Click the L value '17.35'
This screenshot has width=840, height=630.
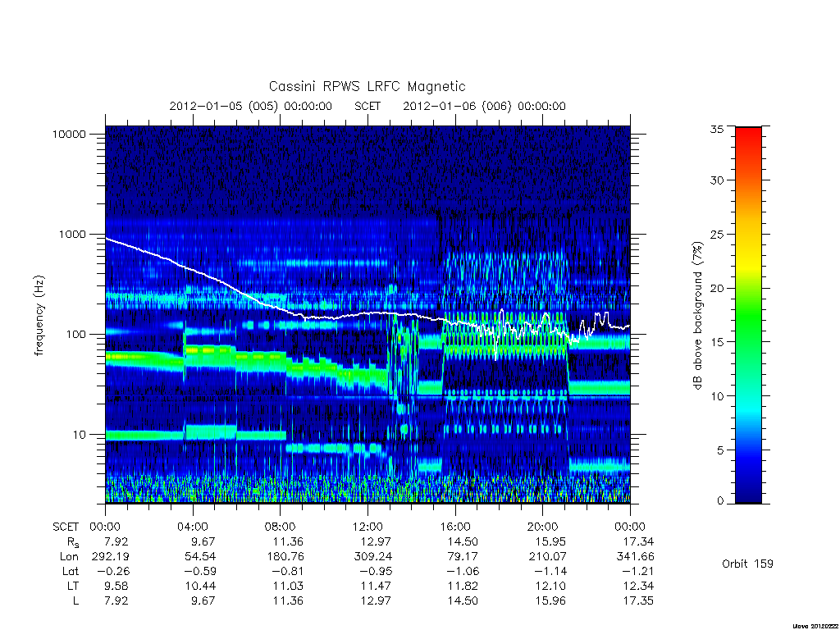pos(638,600)
